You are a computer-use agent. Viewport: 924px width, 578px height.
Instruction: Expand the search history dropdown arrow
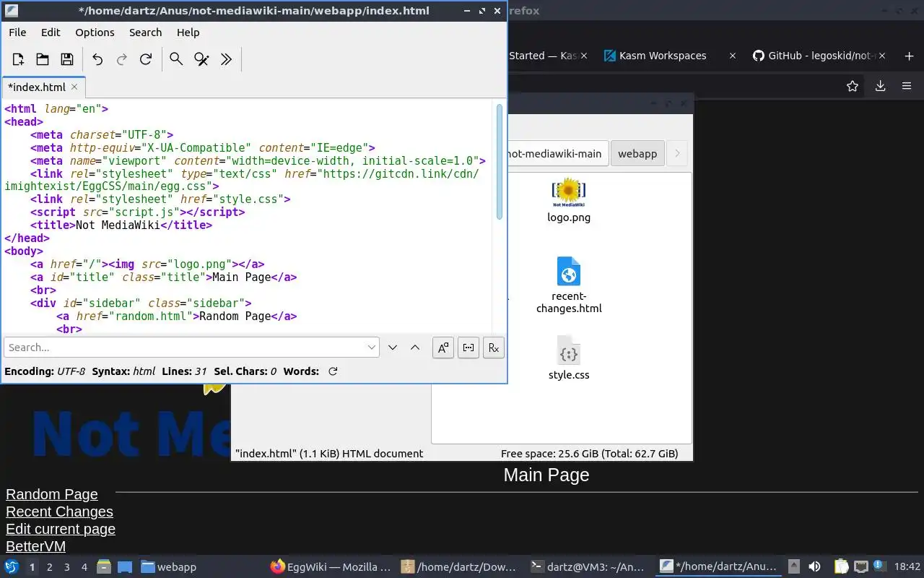tap(372, 348)
